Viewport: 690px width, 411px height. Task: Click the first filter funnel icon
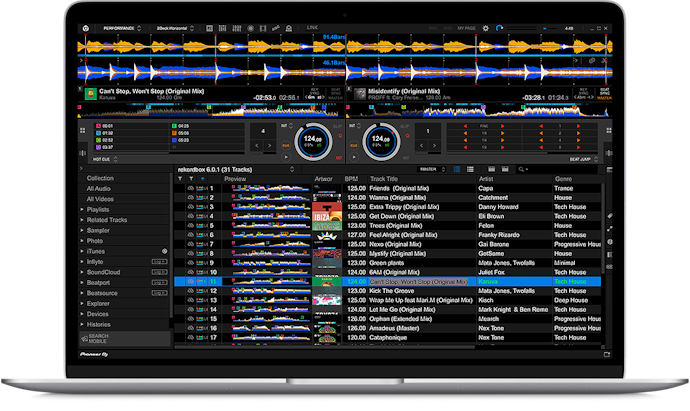[180, 179]
